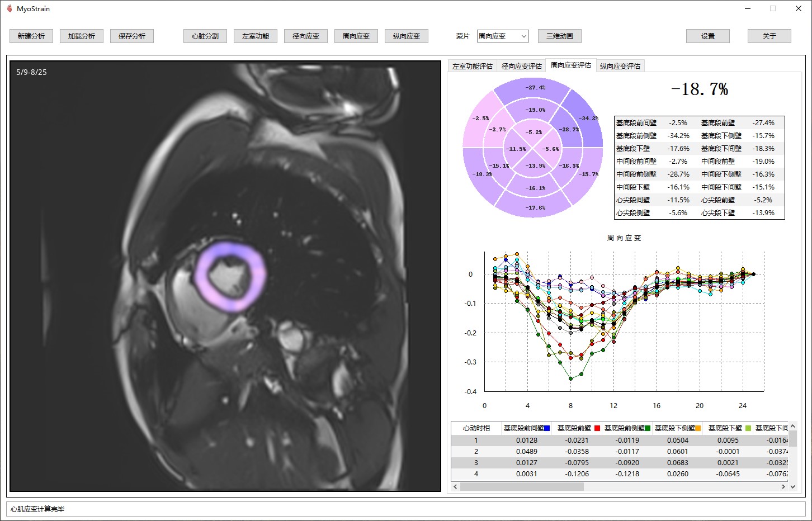This screenshot has width=812, height=521.
Task: Compute 纵向应变 longitudinal strain
Action: pos(407,36)
